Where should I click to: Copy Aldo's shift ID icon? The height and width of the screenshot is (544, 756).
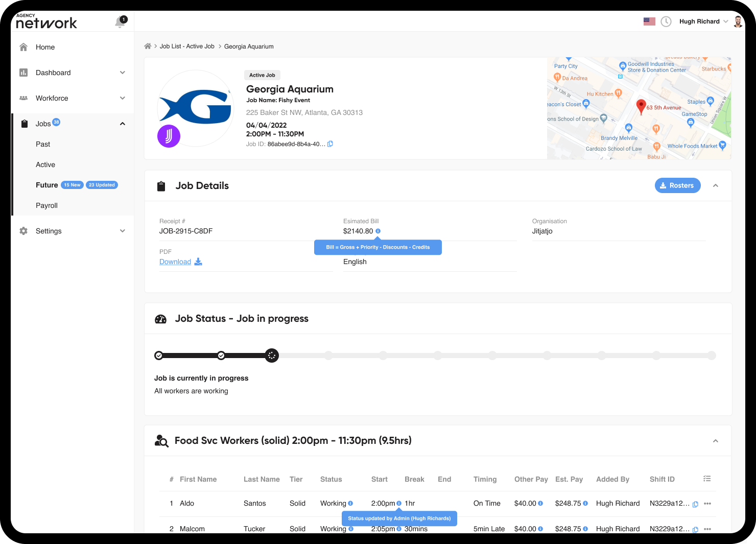point(695,504)
